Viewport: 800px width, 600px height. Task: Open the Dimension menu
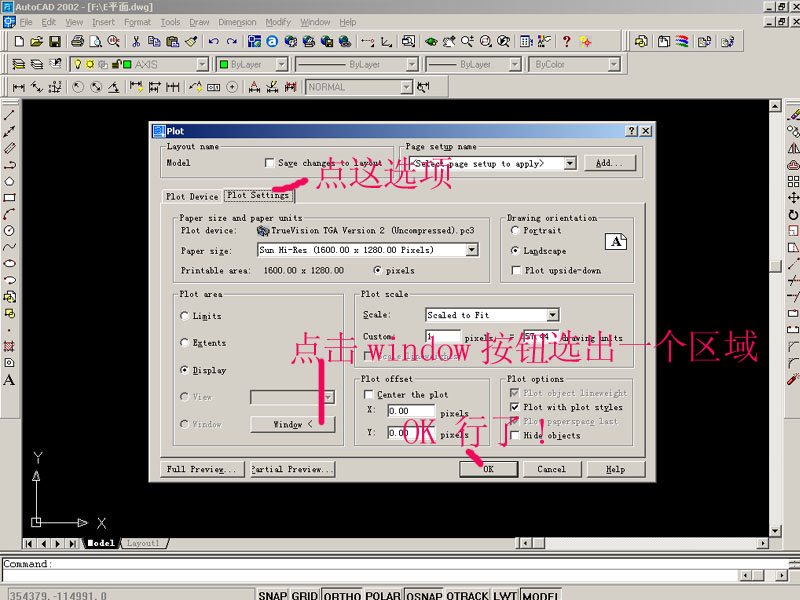click(x=237, y=22)
